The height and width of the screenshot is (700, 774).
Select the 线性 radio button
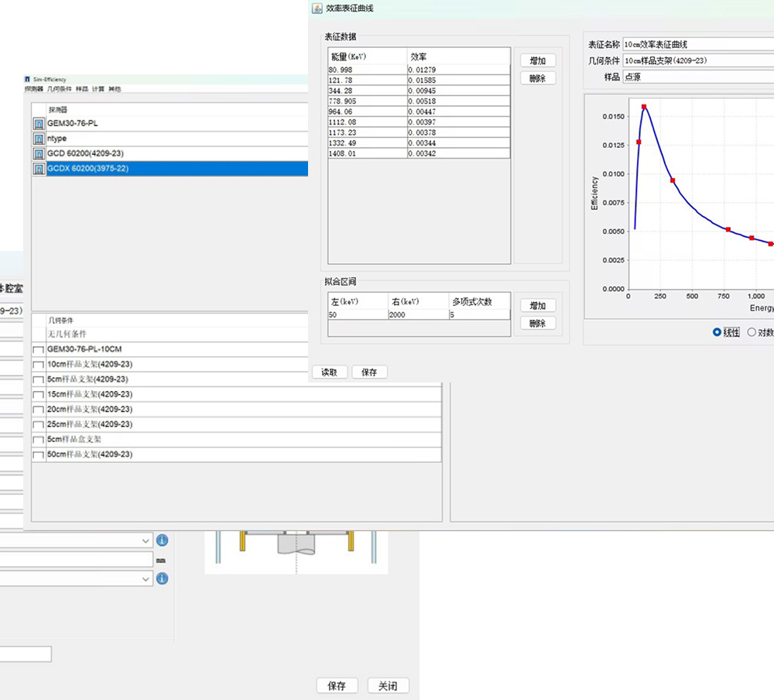[x=717, y=332]
